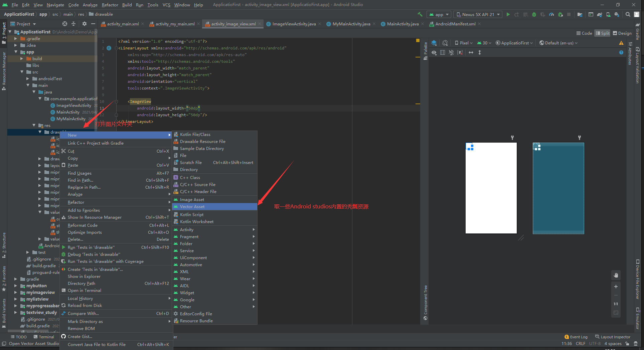
Task: Collapse the src folder in tree
Action: pos(22,72)
